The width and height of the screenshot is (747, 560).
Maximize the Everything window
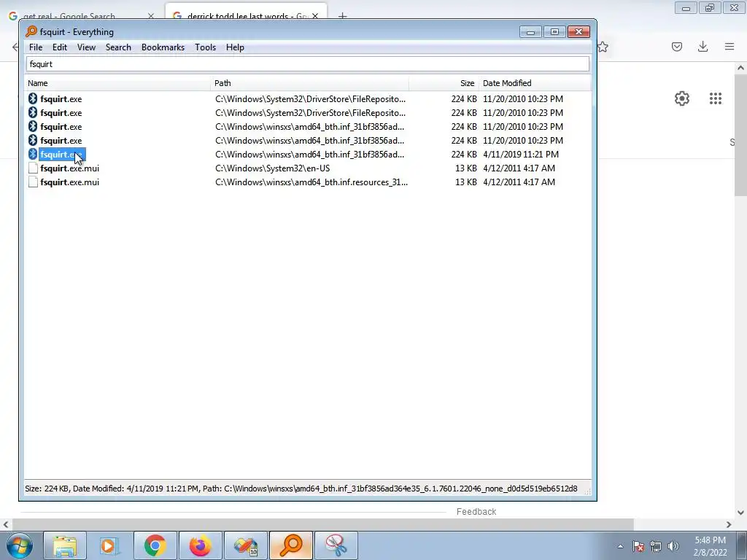(554, 32)
